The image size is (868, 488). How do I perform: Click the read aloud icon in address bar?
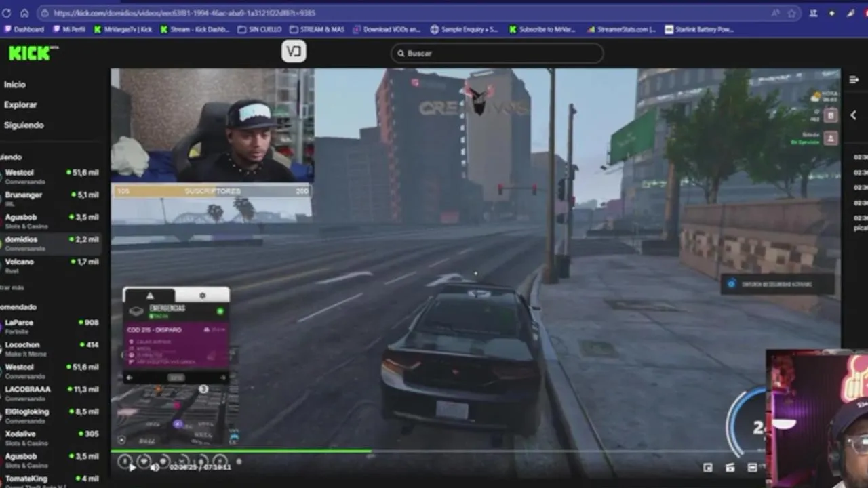pos(775,13)
